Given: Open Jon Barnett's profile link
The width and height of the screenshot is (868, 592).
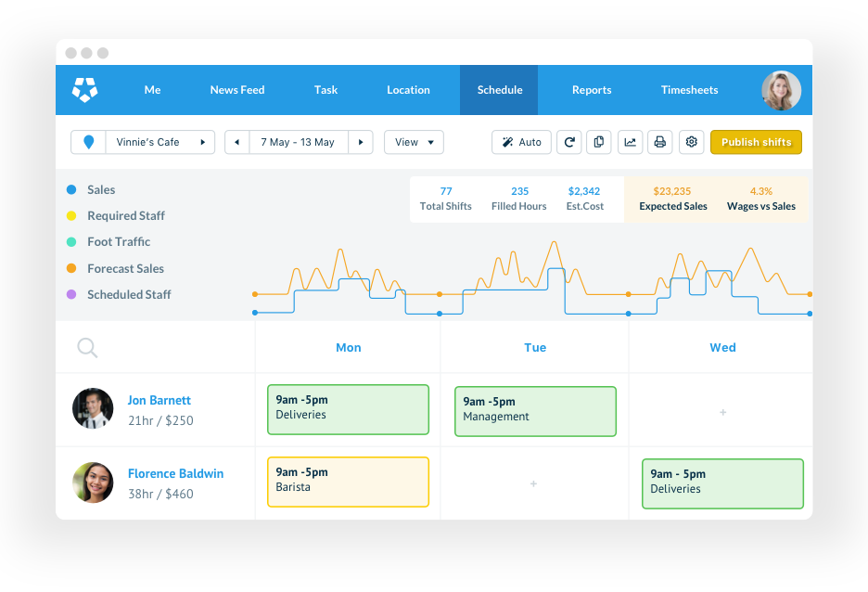Looking at the screenshot, I should click(160, 401).
